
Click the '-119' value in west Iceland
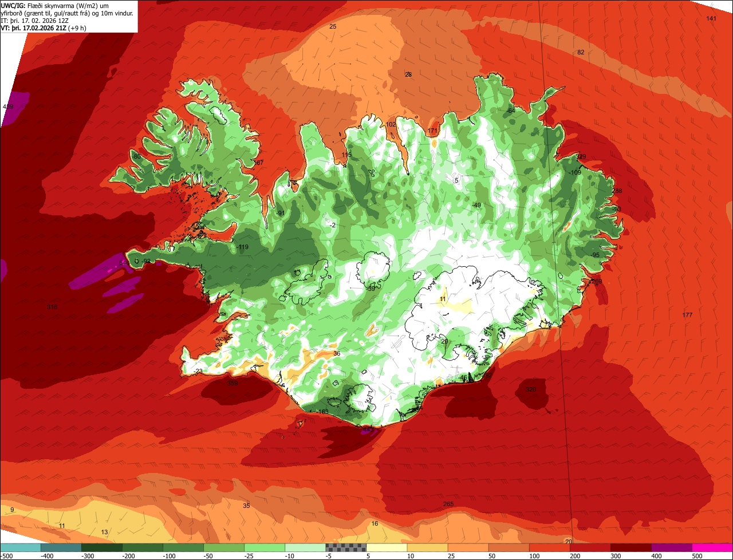(242, 247)
